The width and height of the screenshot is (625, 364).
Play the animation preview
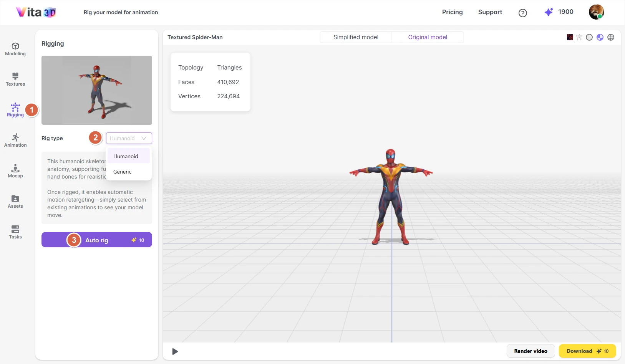pos(175,351)
